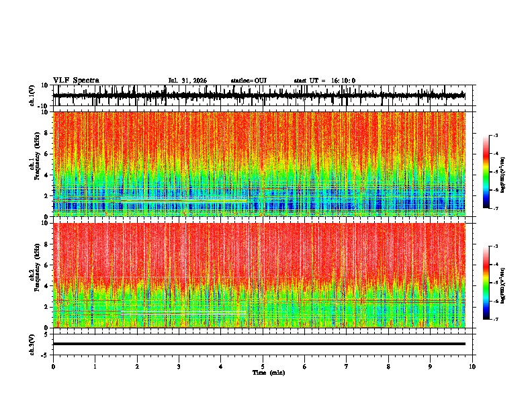Click the "-3" value on ch.2 colorbar
Viewport: 532px width, 411px height.
495,246
